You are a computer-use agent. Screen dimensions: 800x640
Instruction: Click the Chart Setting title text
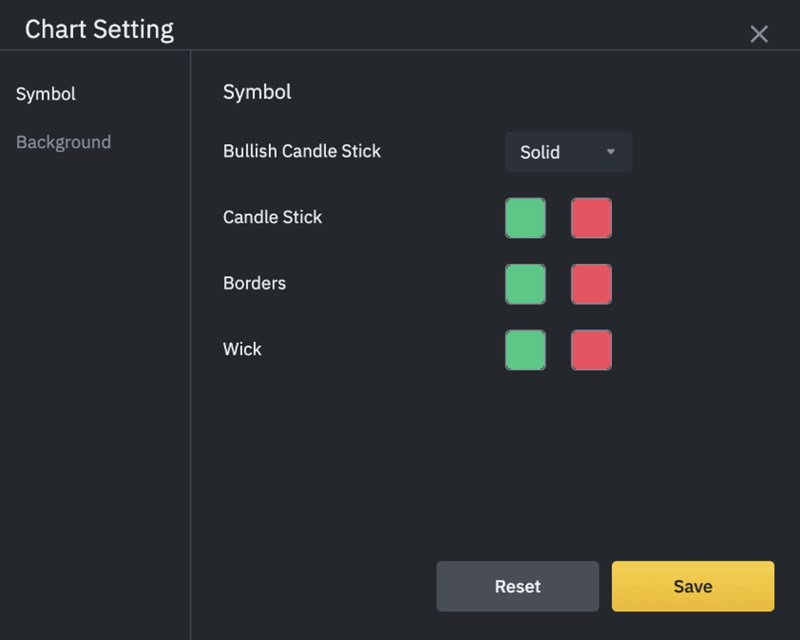99,29
